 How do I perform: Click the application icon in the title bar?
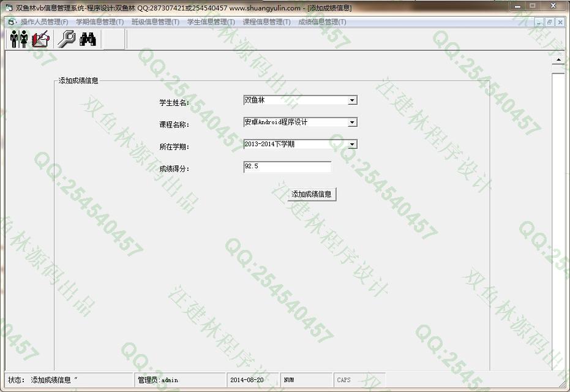(9, 7)
